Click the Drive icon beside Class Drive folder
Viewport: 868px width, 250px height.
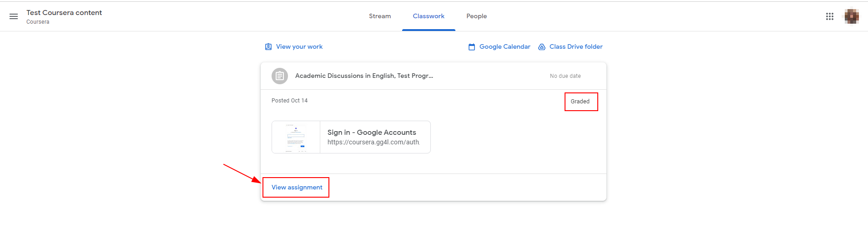pos(542,47)
